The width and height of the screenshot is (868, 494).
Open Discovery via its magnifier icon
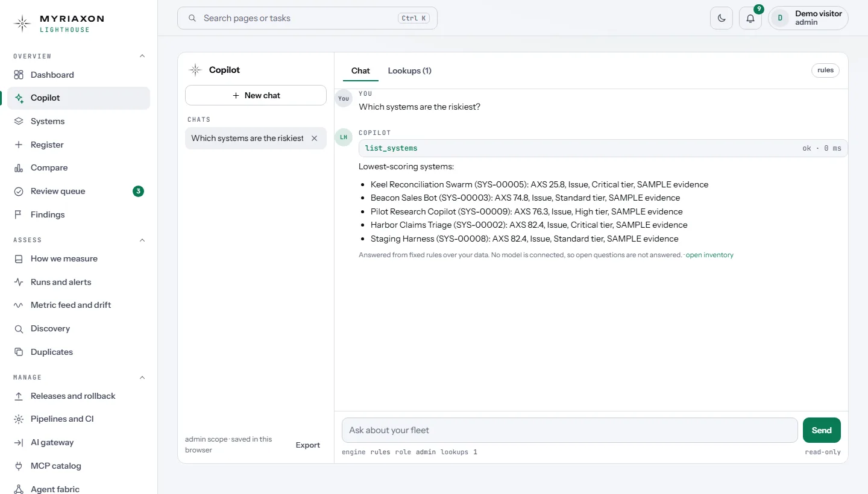[x=19, y=328]
